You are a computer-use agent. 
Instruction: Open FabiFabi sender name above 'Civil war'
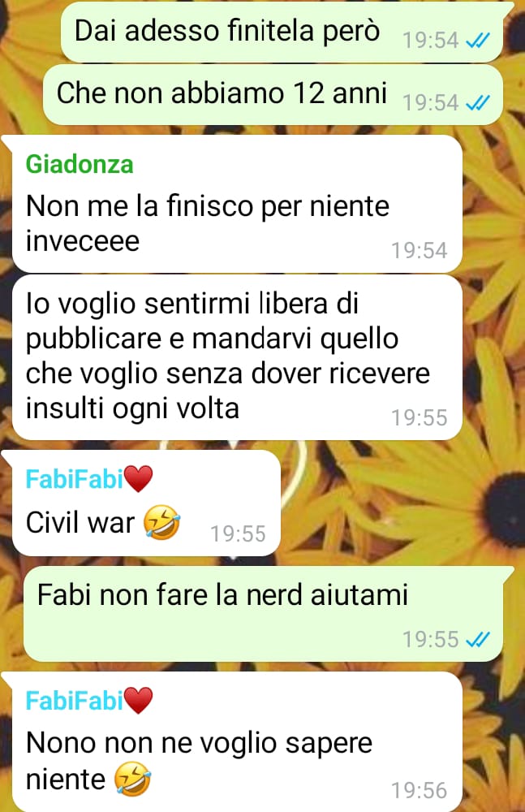coord(75,478)
